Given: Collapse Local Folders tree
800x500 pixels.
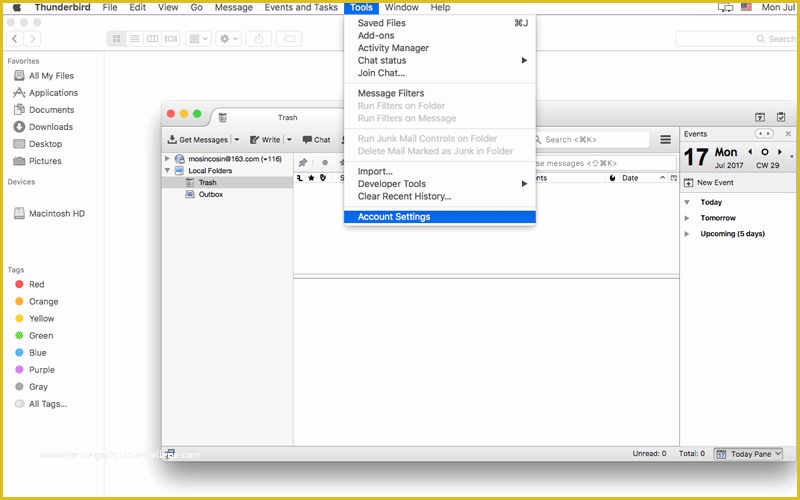Looking at the screenshot, I should click(167, 170).
